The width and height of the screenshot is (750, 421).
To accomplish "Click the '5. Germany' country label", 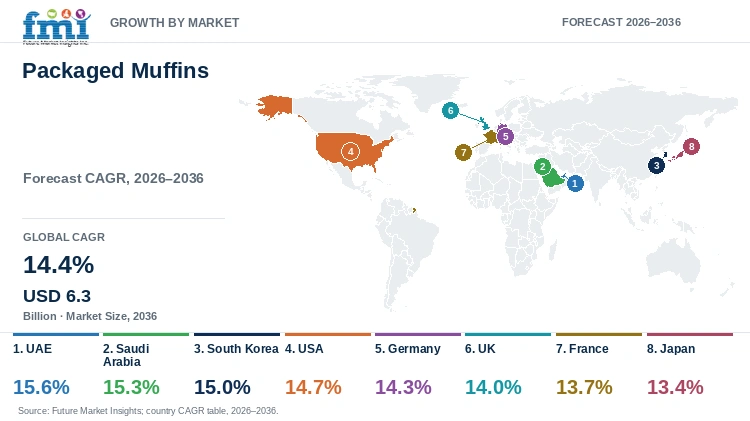I will [408, 349].
